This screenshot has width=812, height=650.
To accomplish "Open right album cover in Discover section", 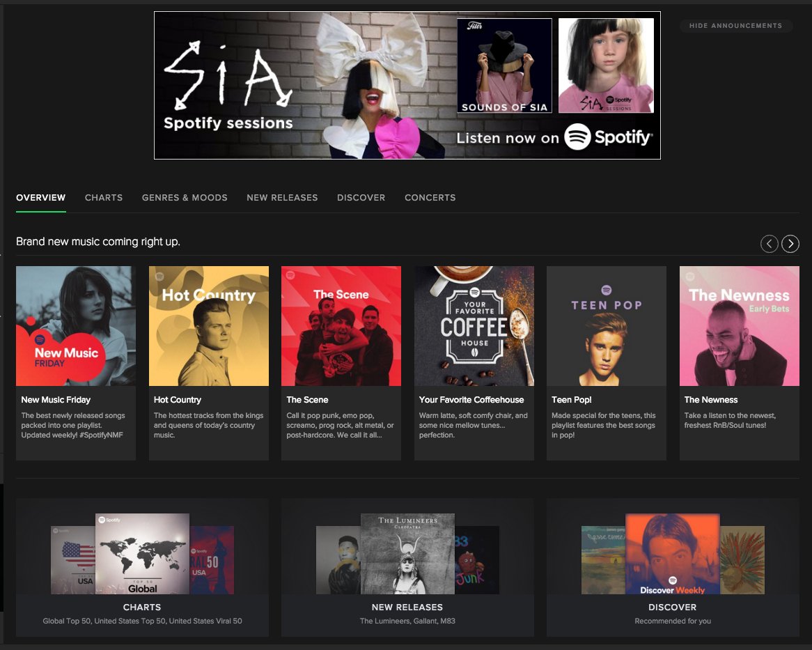I will click(x=742, y=560).
